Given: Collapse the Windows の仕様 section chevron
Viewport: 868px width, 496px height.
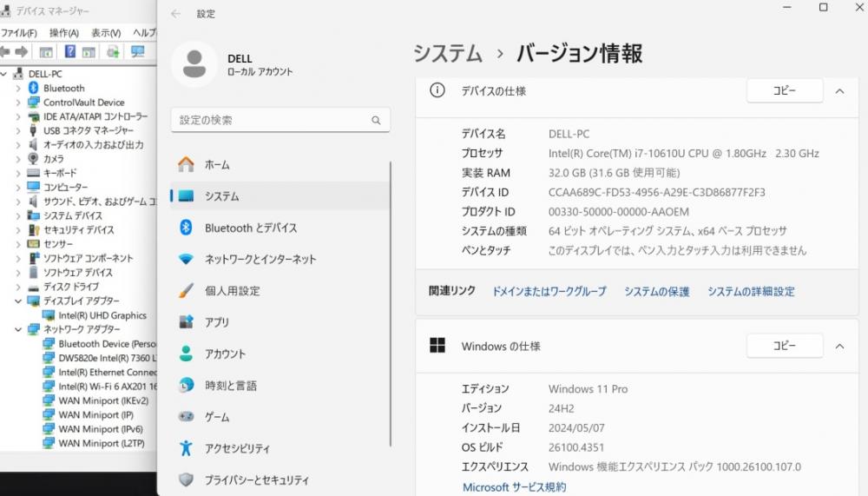Looking at the screenshot, I should (x=839, y=347).
